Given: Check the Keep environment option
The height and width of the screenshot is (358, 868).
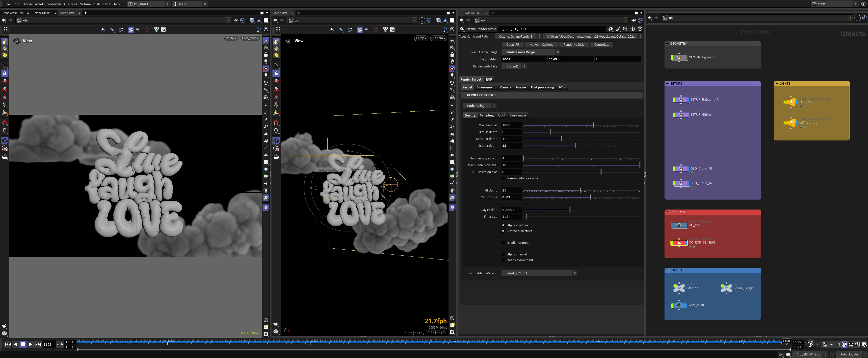Looking at the screenshot, I should click(x=504, y=260).
